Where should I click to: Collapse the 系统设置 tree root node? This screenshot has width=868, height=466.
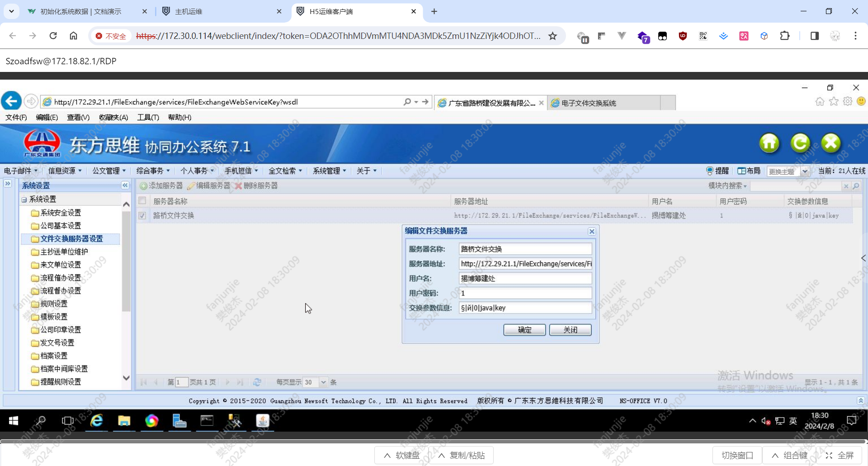24,200
